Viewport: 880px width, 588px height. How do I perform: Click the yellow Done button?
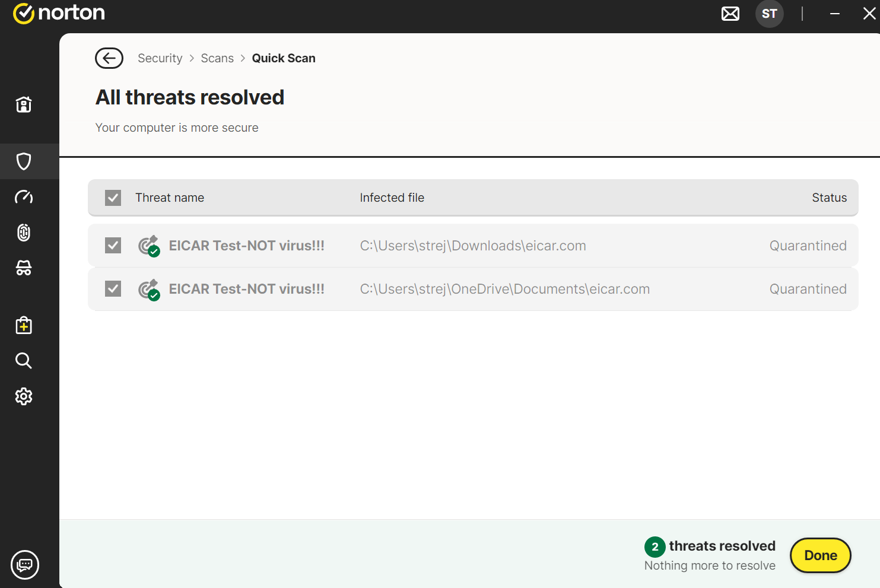tap(821, 555)
